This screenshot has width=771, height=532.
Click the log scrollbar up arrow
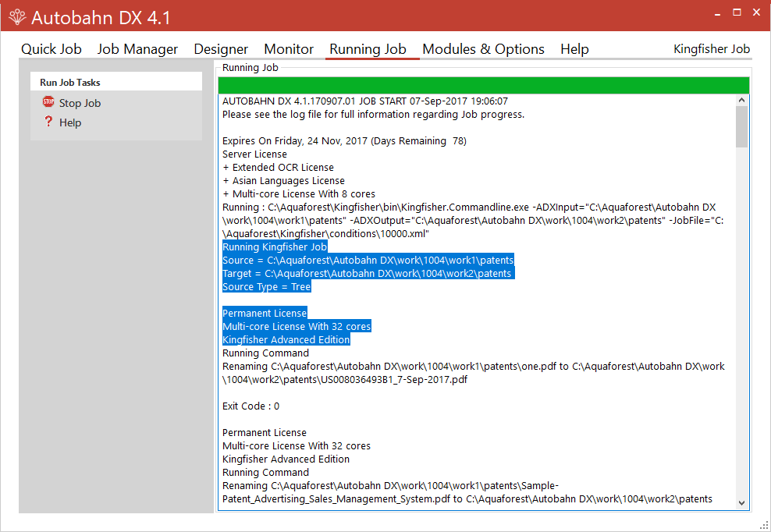[741, 101]
